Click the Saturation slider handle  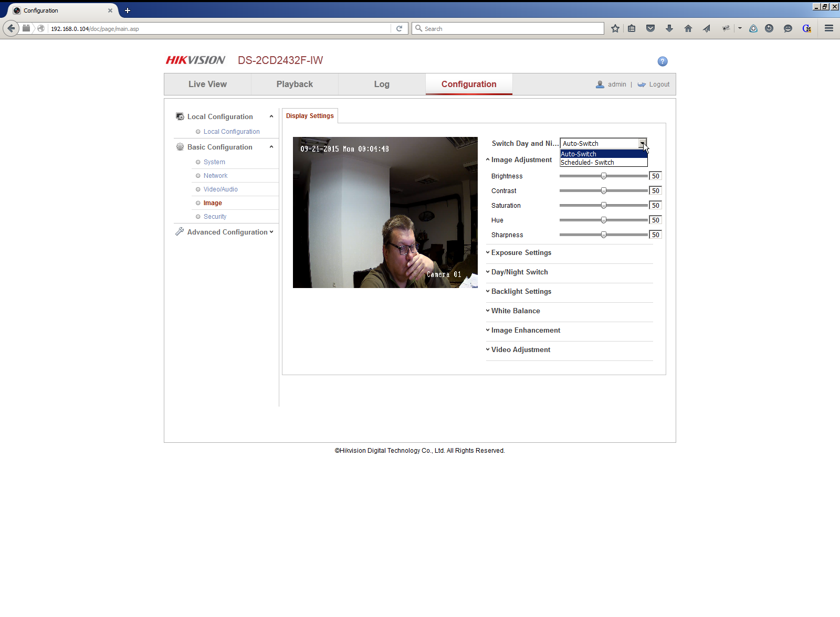tap(604, 206)
